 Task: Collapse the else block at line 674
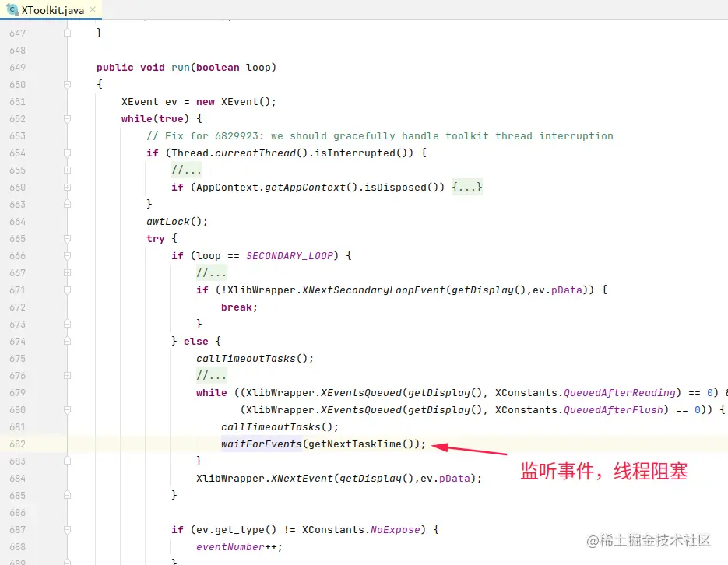(67, 342)
